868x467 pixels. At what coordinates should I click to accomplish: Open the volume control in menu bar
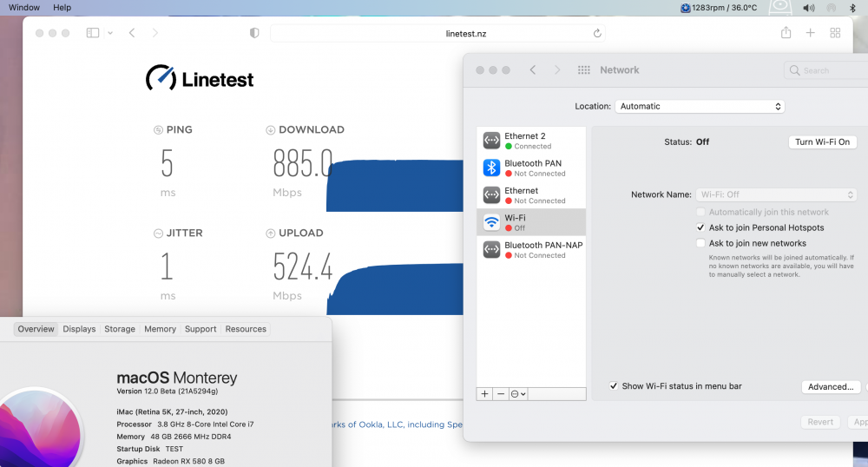(809, 8)
